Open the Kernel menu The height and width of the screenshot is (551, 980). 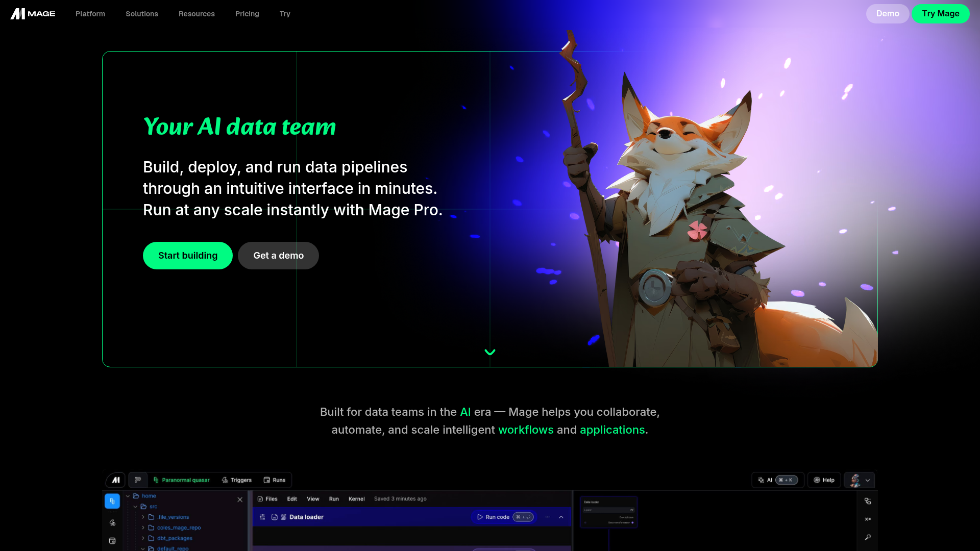coord(356,498)
